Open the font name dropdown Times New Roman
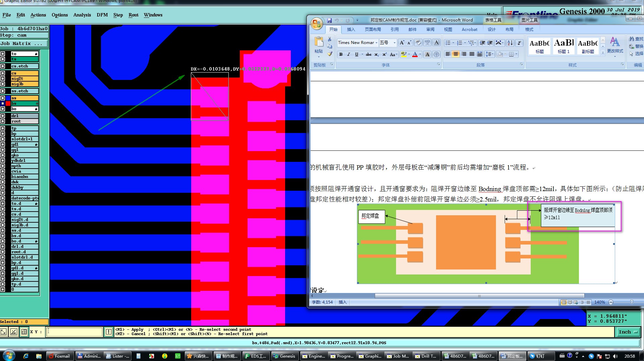This screenshot has height=361, width=644. 376,43
